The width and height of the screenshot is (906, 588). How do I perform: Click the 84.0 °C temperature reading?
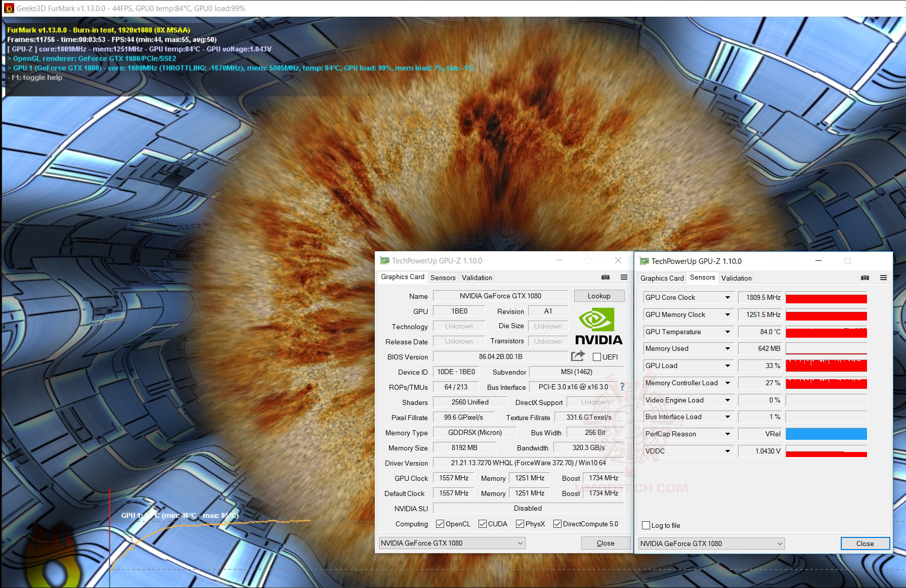tap(760, 332)
